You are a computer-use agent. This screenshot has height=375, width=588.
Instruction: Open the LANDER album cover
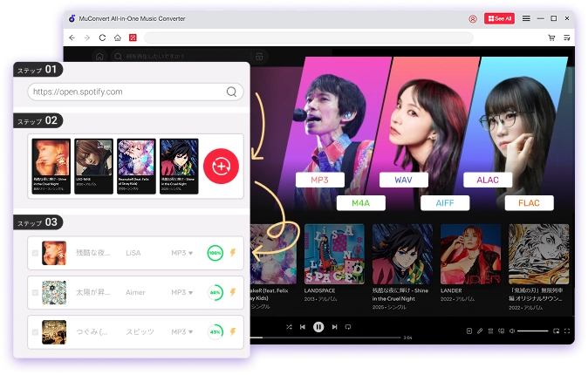[470, 254]
